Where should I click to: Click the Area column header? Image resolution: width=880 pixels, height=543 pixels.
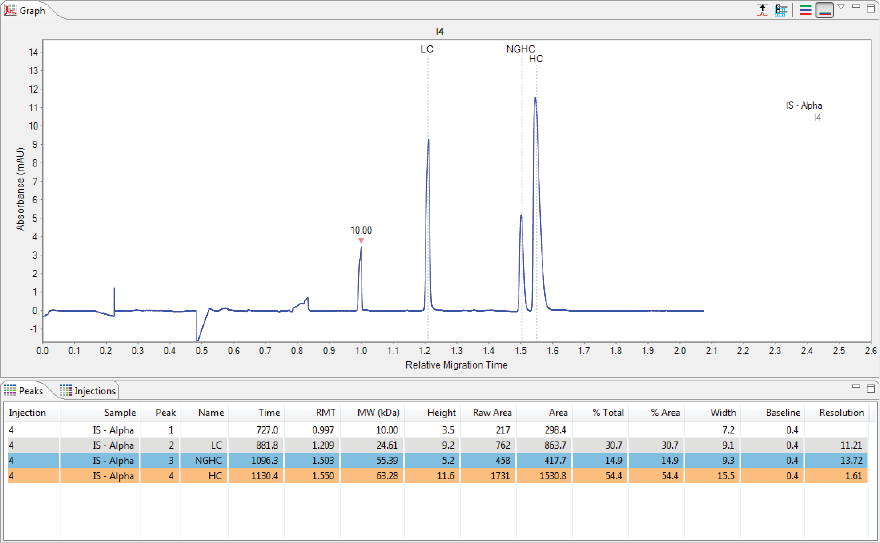pyautogui.click(x=558, y=413)
